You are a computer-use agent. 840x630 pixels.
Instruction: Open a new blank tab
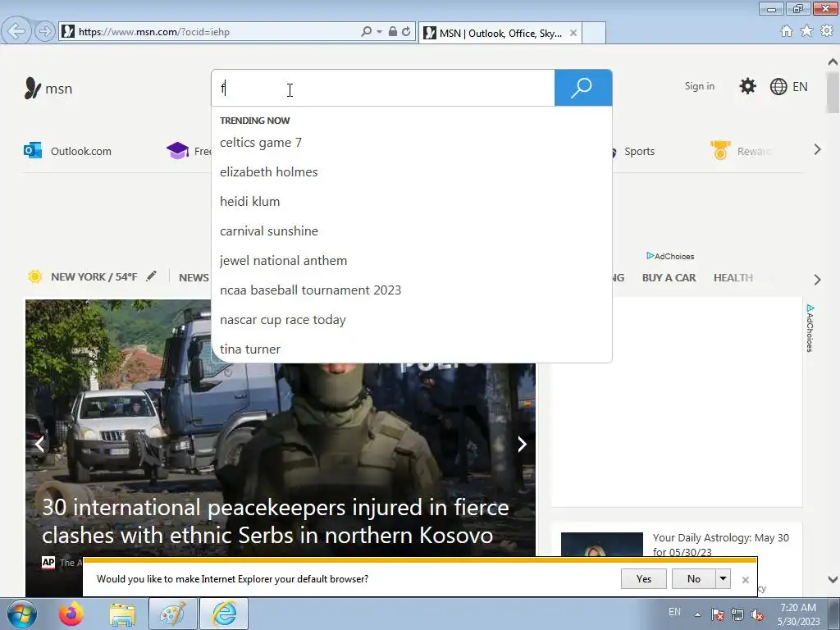tap(594, 33)
